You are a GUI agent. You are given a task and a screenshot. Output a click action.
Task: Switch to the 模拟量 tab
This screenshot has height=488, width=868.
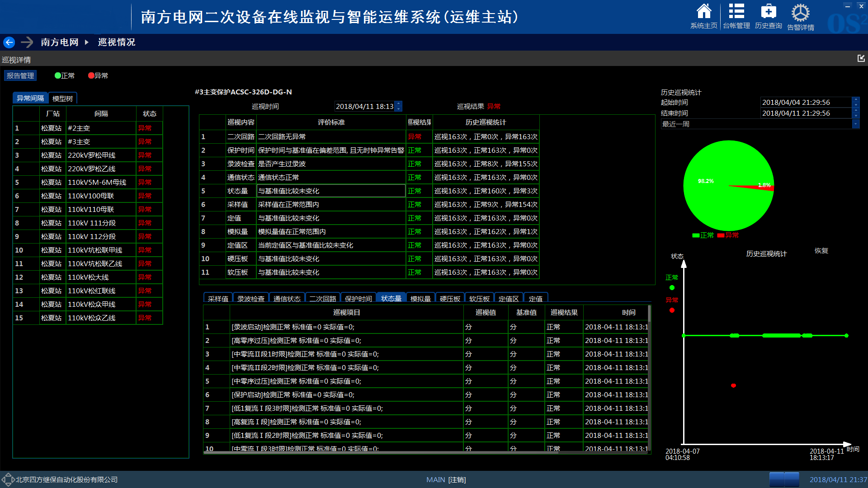tap(420, 298)
